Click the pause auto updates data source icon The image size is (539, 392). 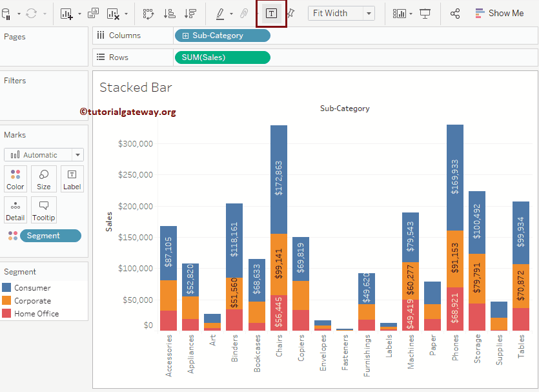pos(6,14)
